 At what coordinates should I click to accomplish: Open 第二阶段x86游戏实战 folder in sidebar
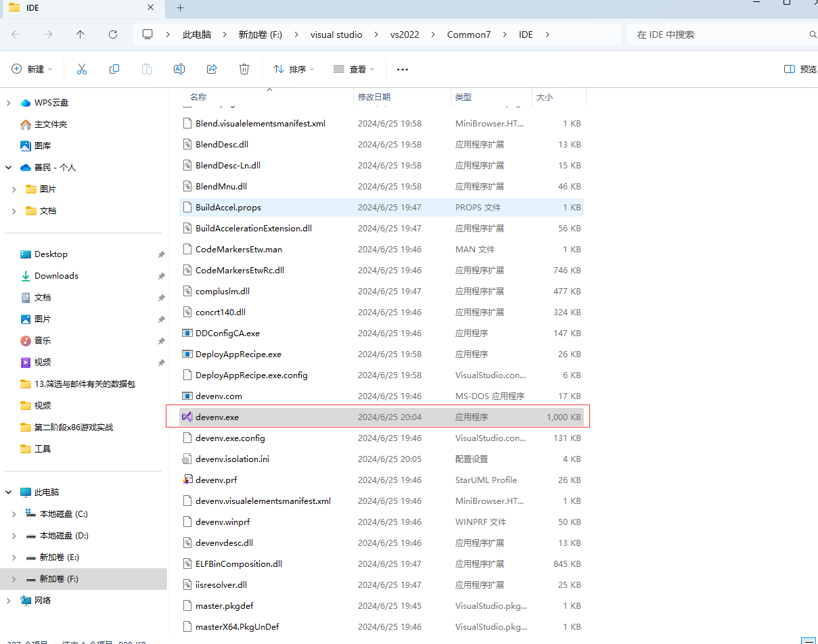click(67, 428)
